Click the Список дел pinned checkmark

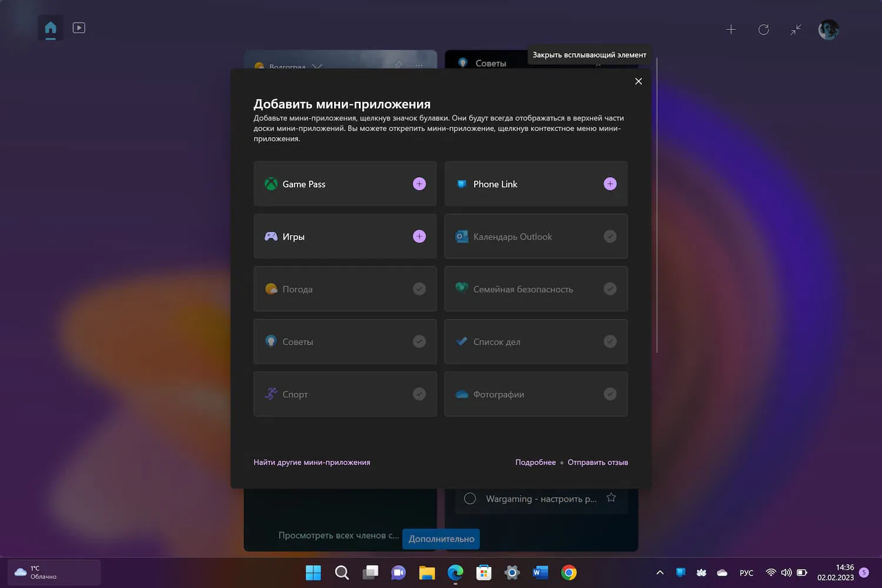coord(610,342)
